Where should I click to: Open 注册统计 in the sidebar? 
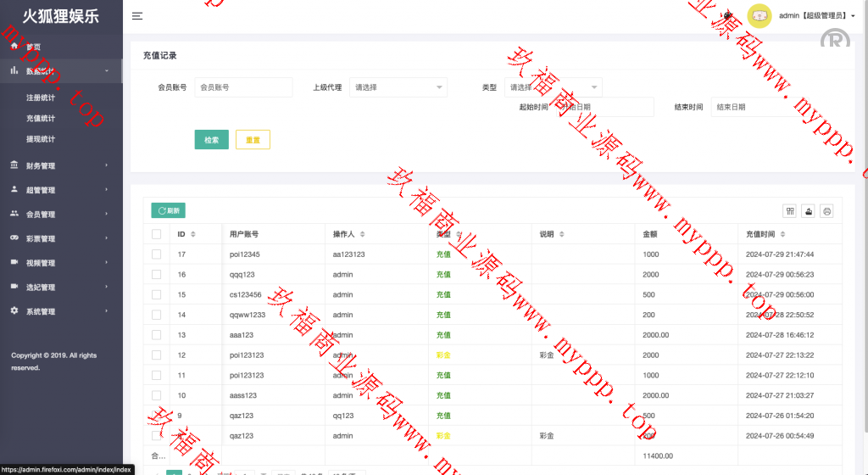[x=41, y=98]
